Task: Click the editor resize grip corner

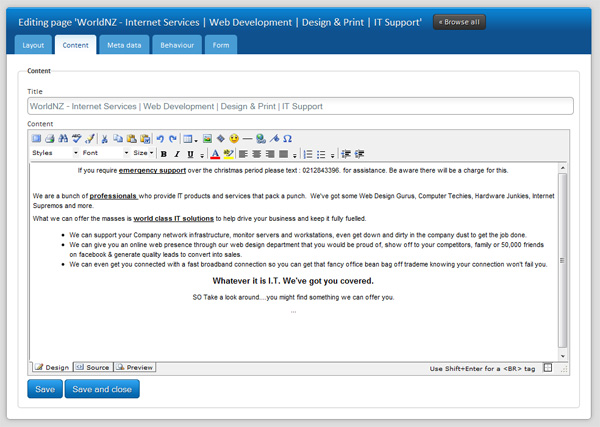Action: coord(564,369)
